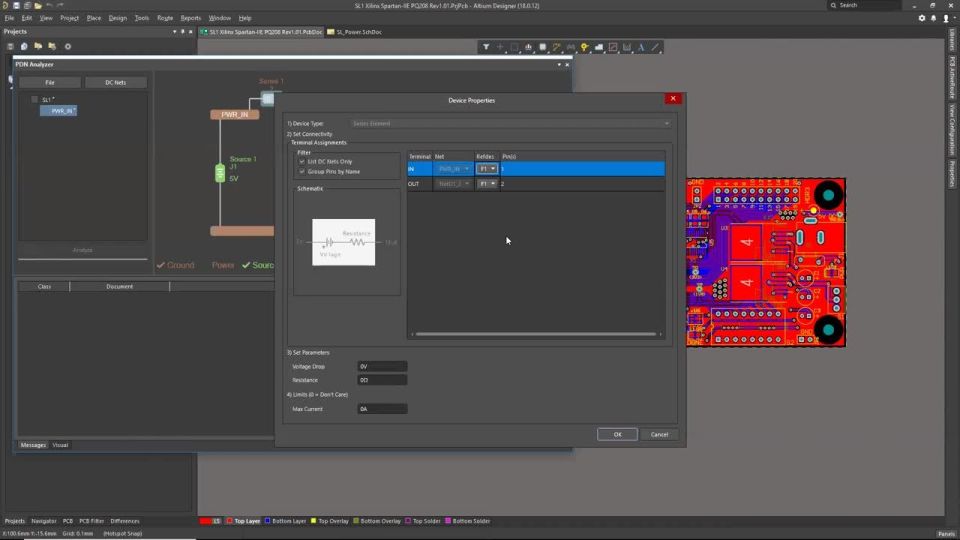
Task: Click the Bottom Solder magenta layer swatch
Action: 448,521
